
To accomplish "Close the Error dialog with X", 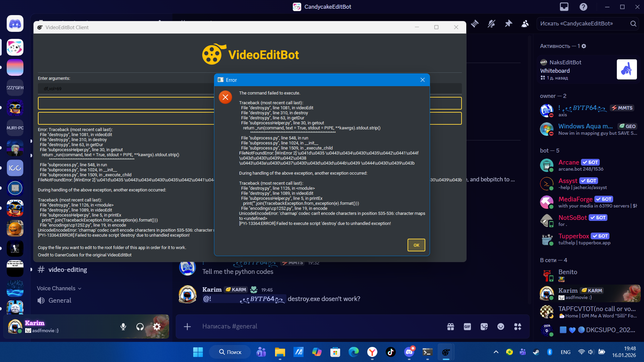I will (x=423, y=80).
